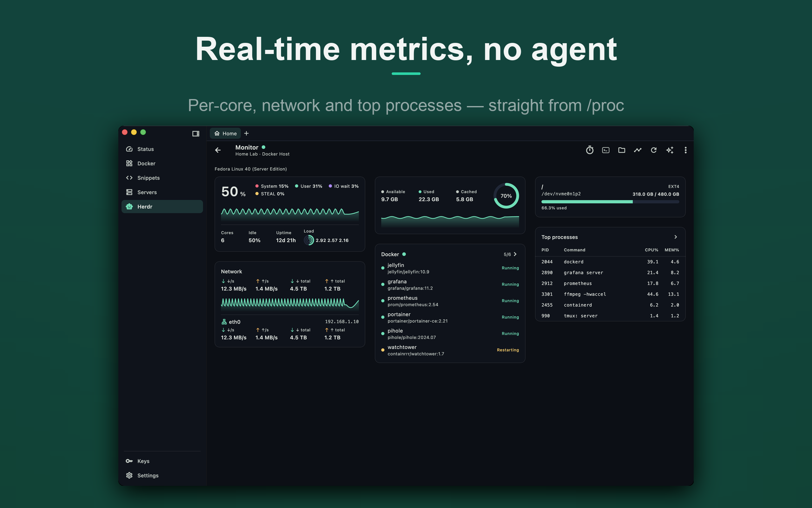Click the CPU% column header
This screenshot has height=508, width=812.
coord(651,250)
